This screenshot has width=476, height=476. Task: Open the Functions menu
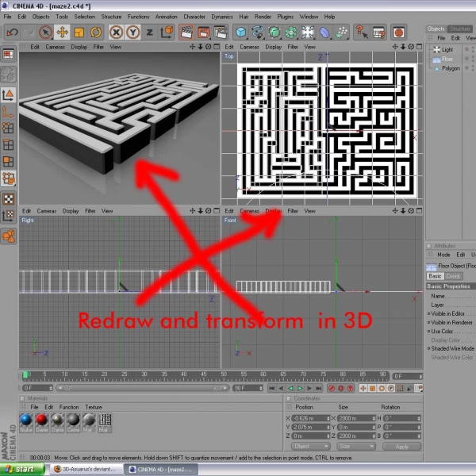138,17
